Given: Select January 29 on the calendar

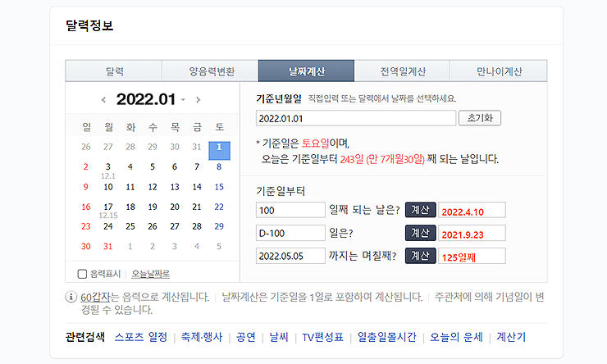Looking at the screenshot, I should 219,226.
